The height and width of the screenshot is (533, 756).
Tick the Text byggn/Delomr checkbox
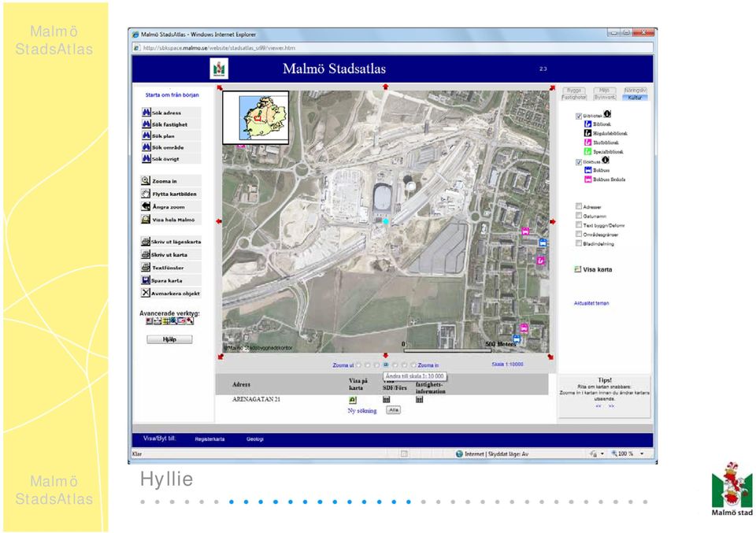[579, 224]
